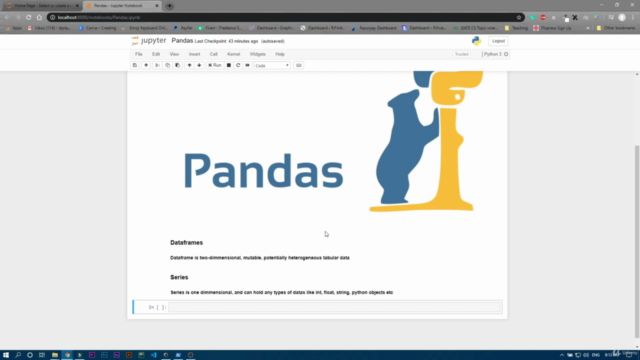
Task: Open cell type dropdown showing Code
Action: (272, 65)
